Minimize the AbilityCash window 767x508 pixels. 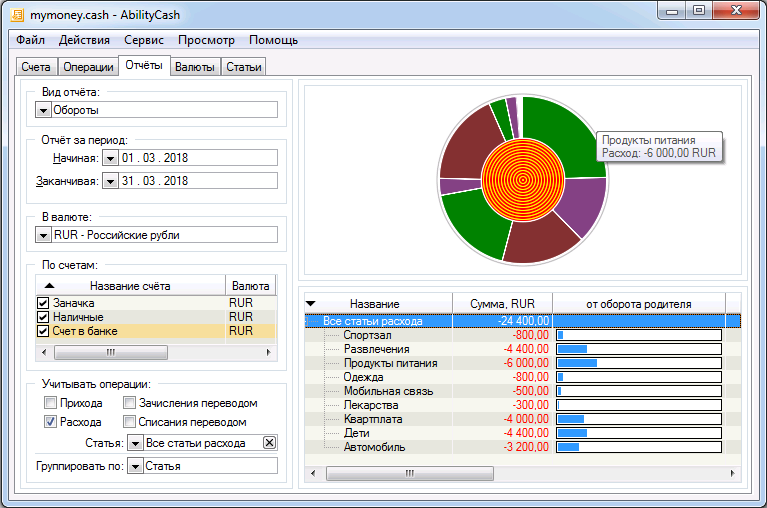point(672,11)
